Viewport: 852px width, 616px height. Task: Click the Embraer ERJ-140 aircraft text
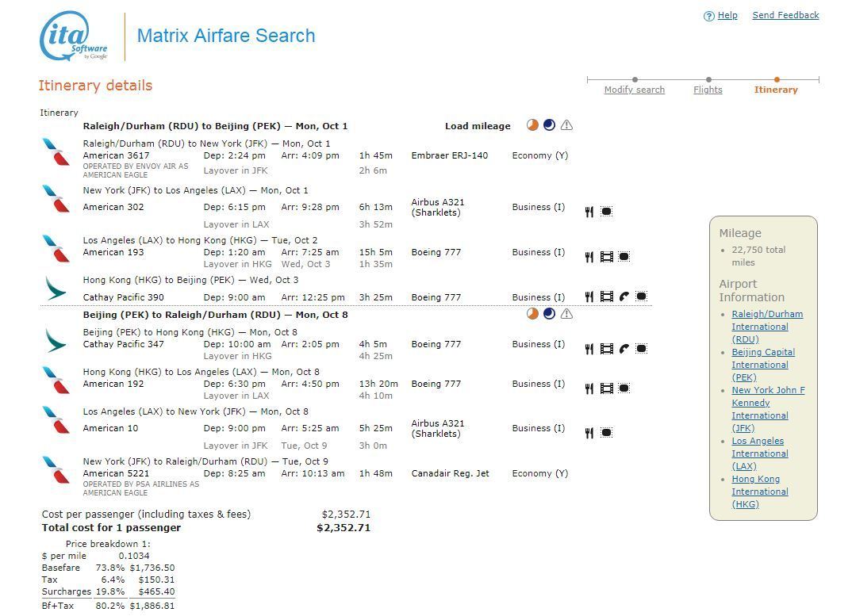pyautogui.click(x=449, y=155)
